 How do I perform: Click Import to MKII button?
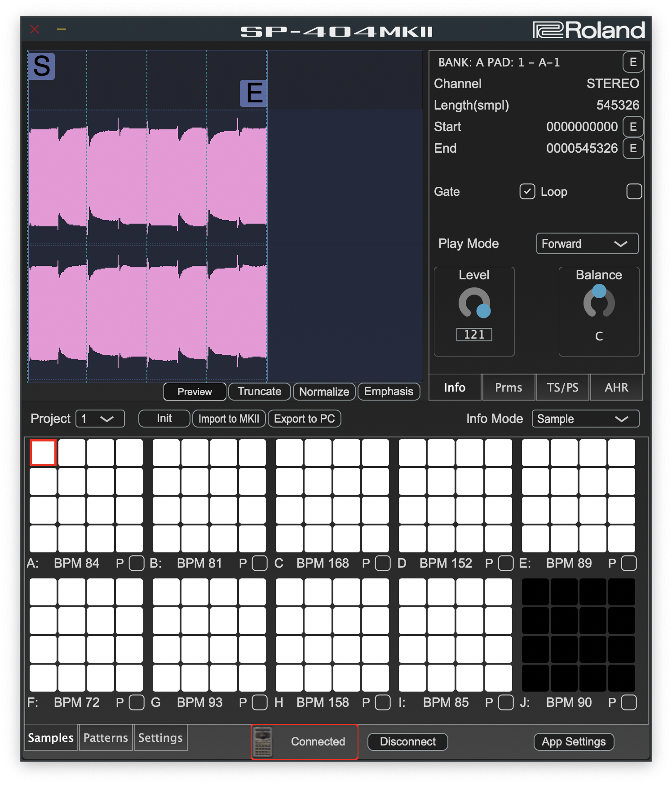[229, 419]
